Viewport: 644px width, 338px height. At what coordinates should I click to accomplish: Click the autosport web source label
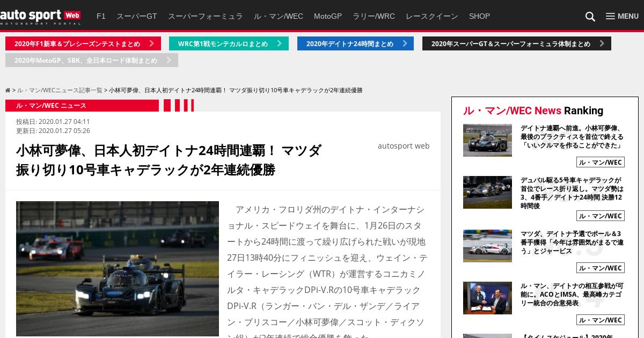tap(404, 145)
